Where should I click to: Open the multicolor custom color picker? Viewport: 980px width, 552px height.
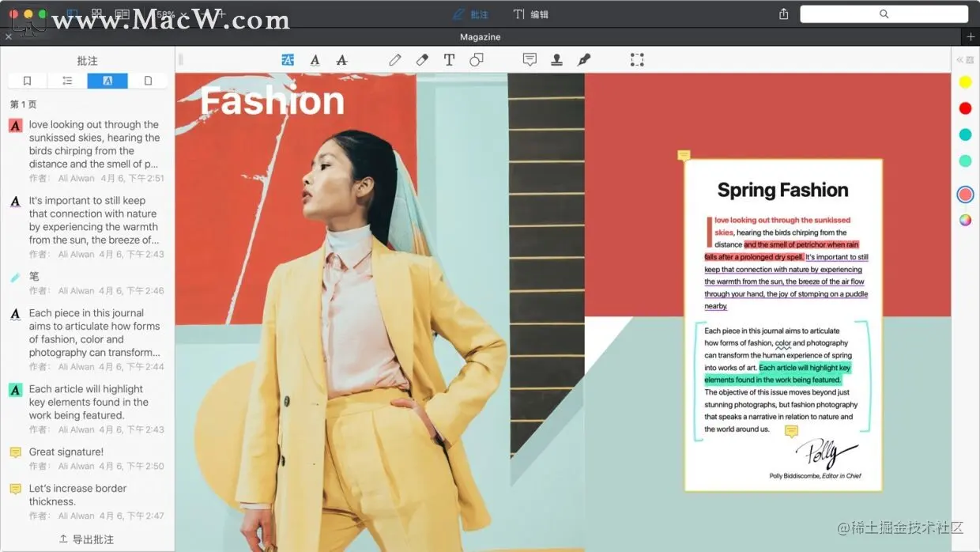point(965,220)
